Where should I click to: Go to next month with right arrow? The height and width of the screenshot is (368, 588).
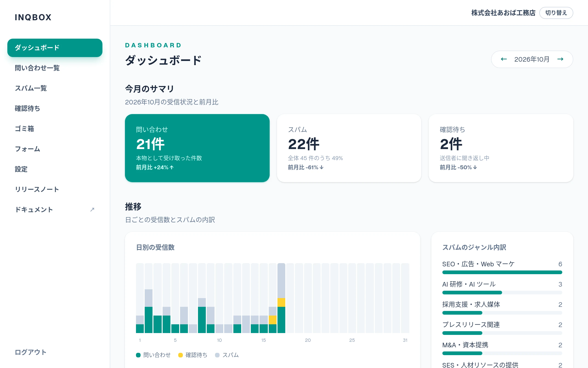pos(560,59)
